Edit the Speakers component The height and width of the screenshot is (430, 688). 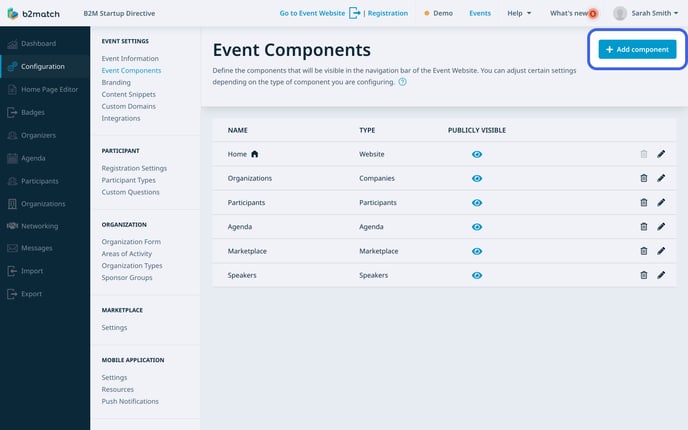pyautogui.click(x=661, y=275)
